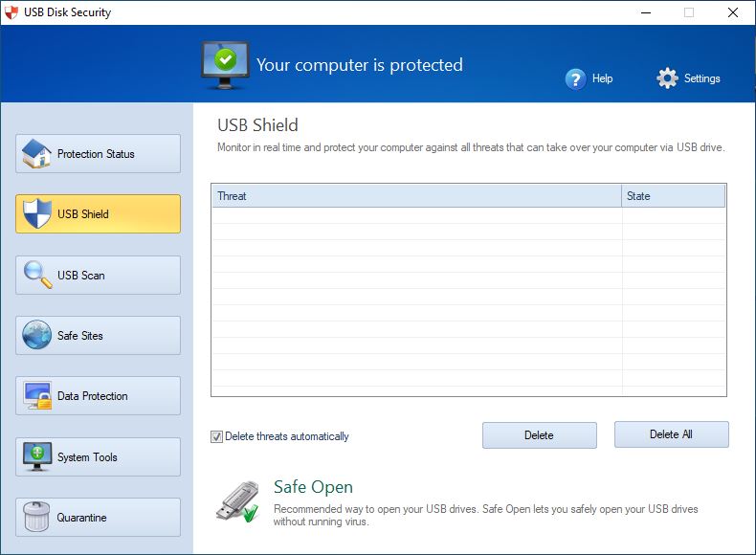Click the Data Protection lock icon
756x555 pixels.
tap(37, 396)
